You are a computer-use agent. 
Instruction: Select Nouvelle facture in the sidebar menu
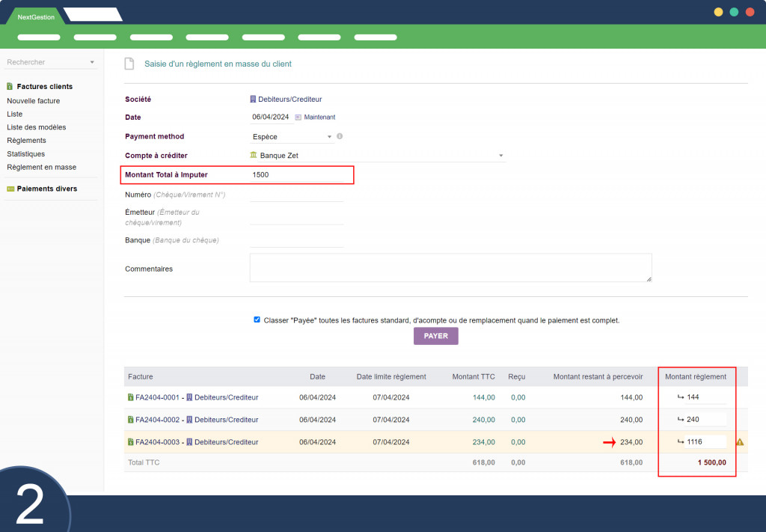[34, 100]
